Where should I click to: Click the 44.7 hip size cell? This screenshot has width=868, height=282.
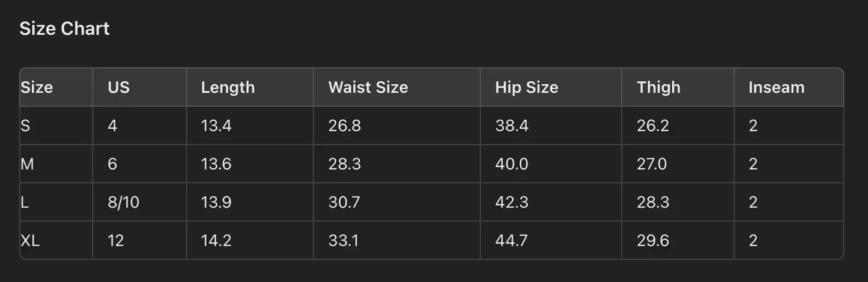point(511,241)
